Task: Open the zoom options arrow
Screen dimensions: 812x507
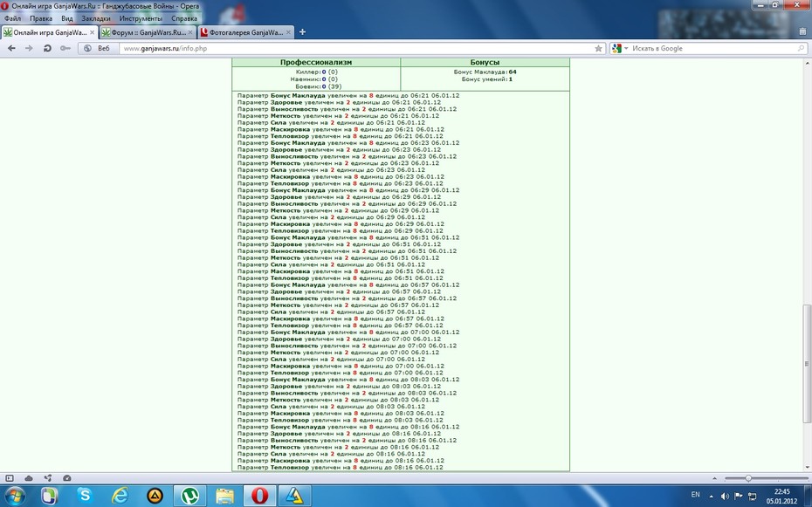Action: (x=715, y=478)
